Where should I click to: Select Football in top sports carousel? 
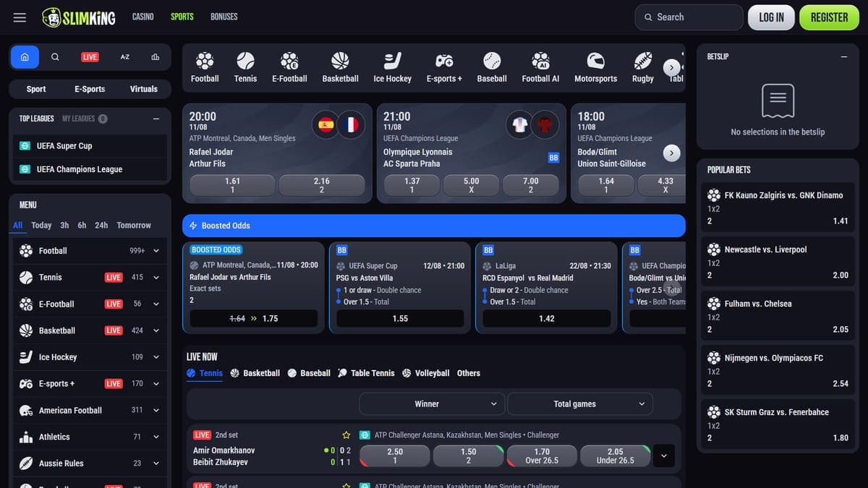(205, 67)
